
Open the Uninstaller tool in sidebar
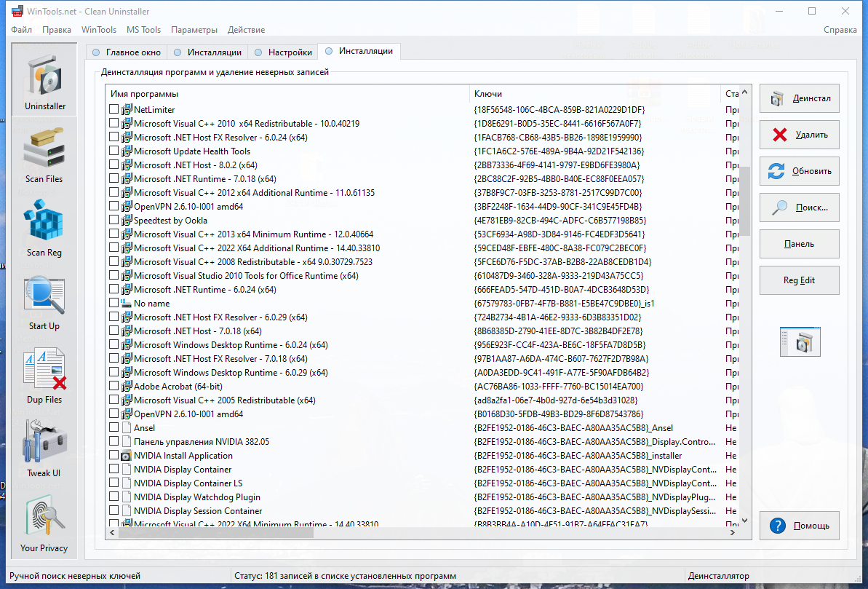click(44, 81)
